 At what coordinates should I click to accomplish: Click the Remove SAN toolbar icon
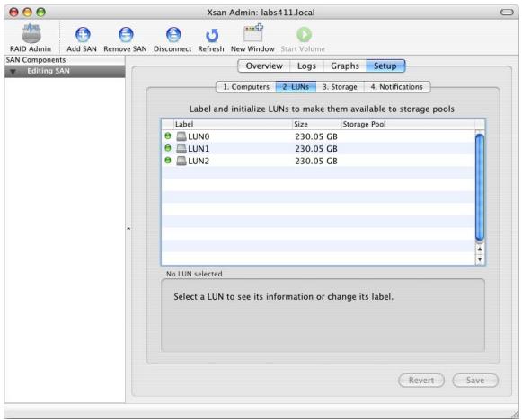pos(126,35)
